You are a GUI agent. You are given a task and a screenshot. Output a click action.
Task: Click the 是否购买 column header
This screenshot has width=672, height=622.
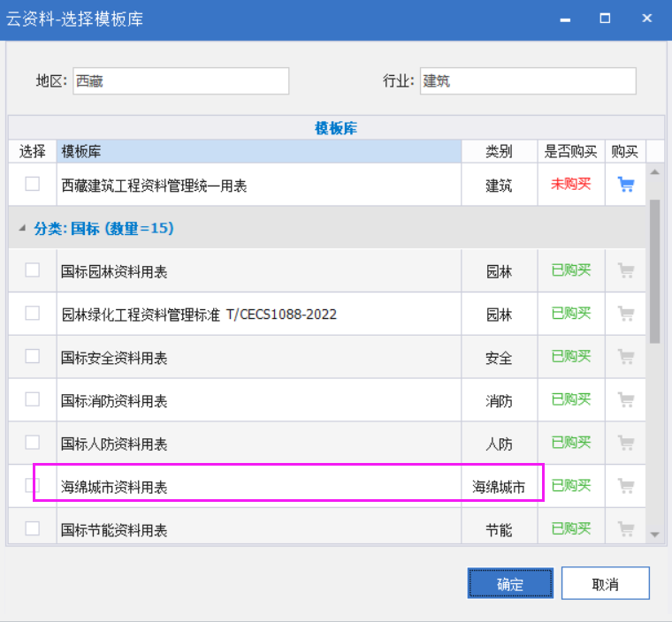click(571, 151)
